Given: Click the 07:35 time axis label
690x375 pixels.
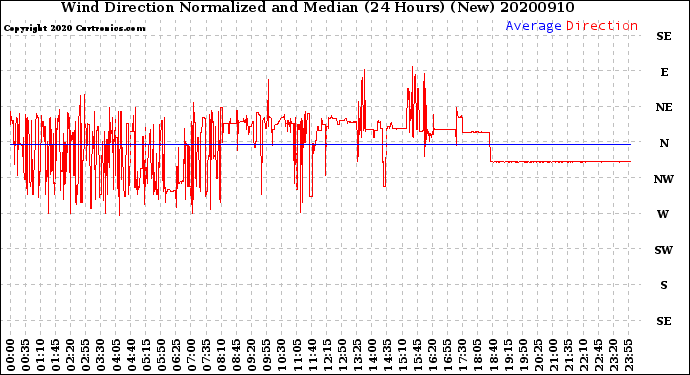Looking at the screenshot, I should (x=206, y=355).
